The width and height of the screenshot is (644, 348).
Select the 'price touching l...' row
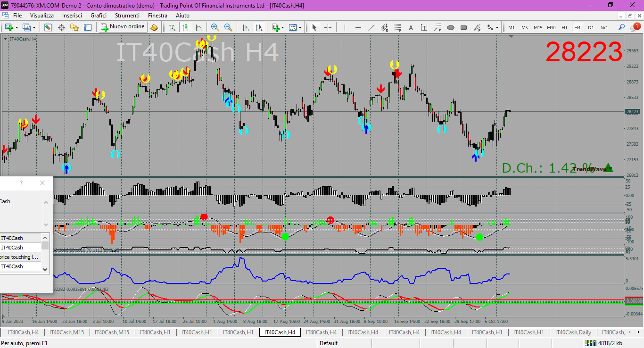[20, 257]
